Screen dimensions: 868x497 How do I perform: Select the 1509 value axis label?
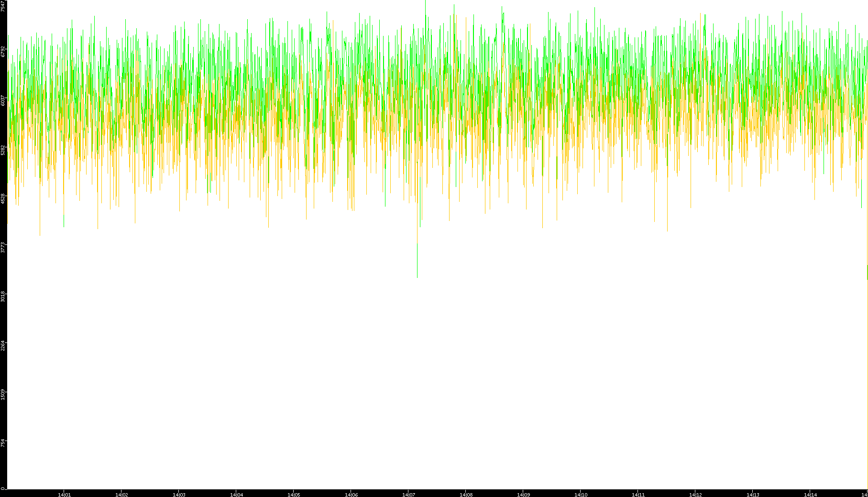pyautogui.click(x=3, y=395)
